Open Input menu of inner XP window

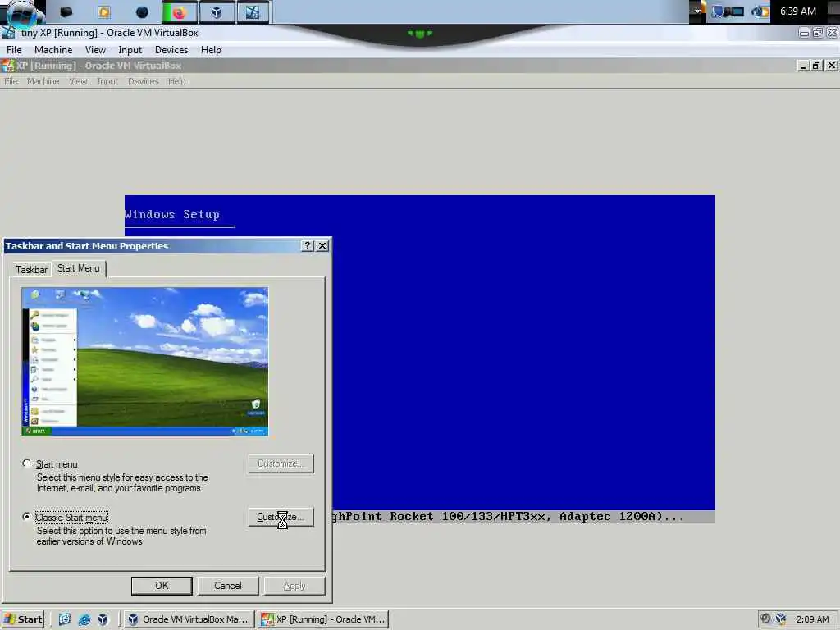[107, 81]
